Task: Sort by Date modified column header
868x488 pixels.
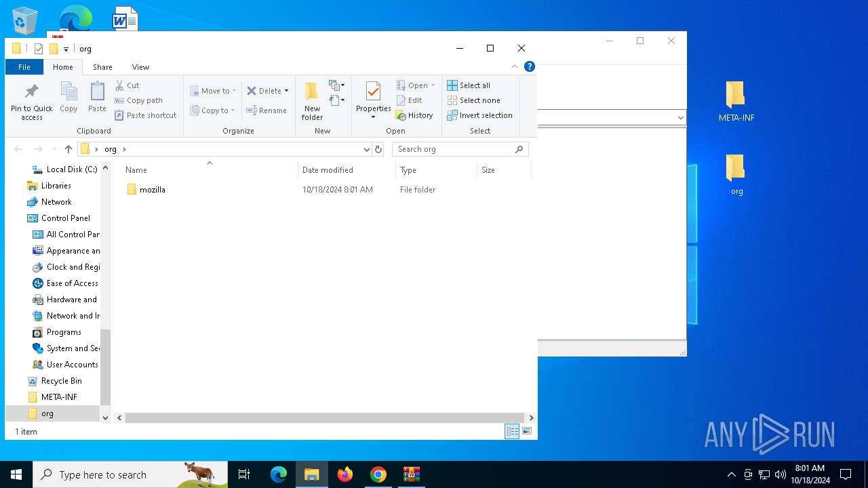Action: [x=347, y=170]
